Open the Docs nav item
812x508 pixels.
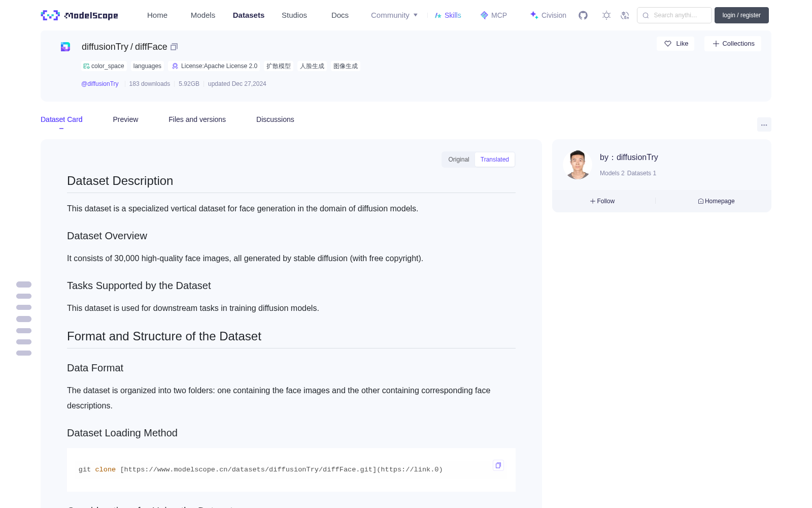(340, 15)
